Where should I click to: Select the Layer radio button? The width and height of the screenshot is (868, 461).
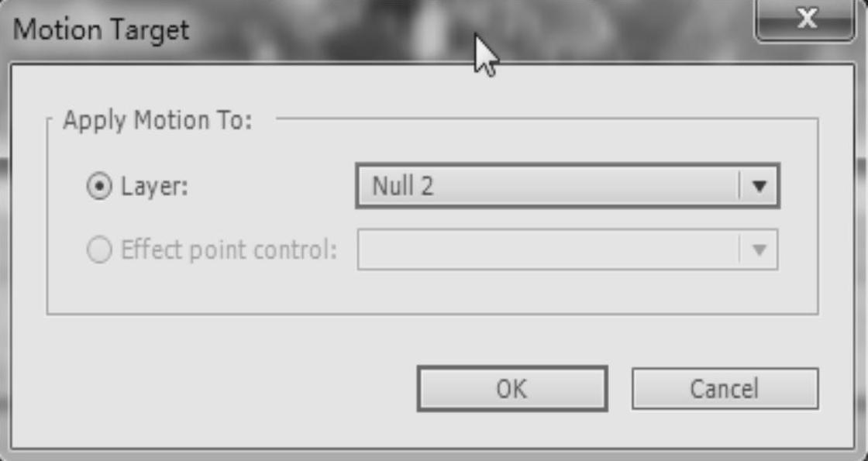pyautogui.click(x=98, y=187)
